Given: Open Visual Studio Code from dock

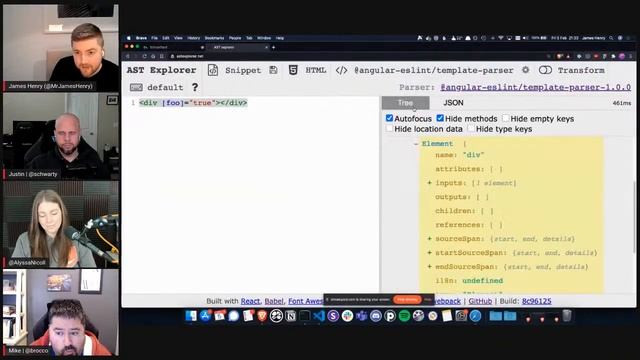Looking at the screenshot, I should [319, 316].
